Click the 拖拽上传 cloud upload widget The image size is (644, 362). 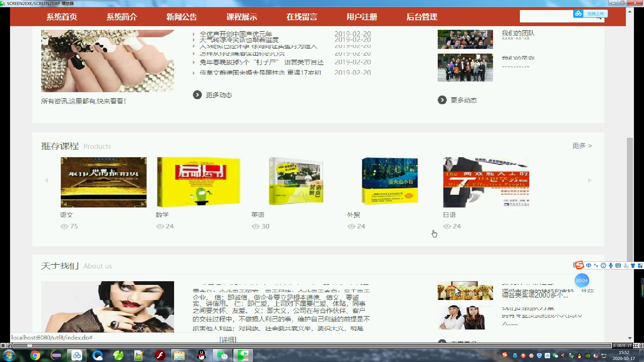point(590,13)
